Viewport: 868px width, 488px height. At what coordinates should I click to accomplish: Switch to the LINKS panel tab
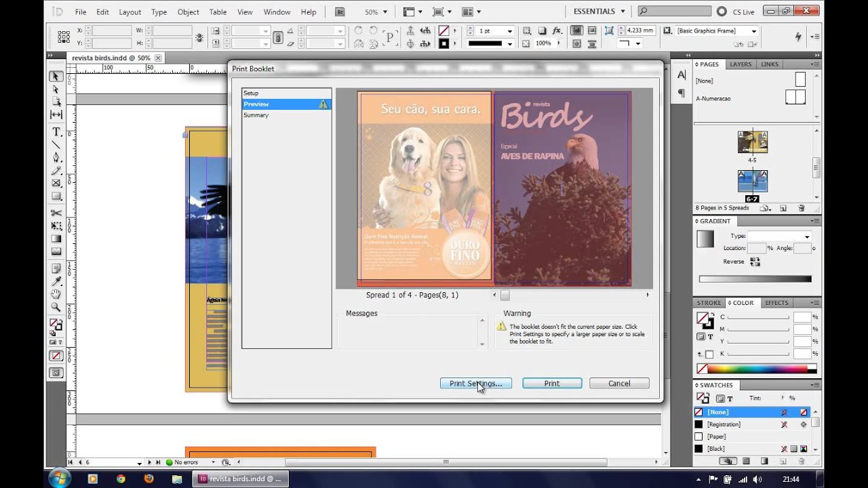pyautogui.click(x=770, y=64)
